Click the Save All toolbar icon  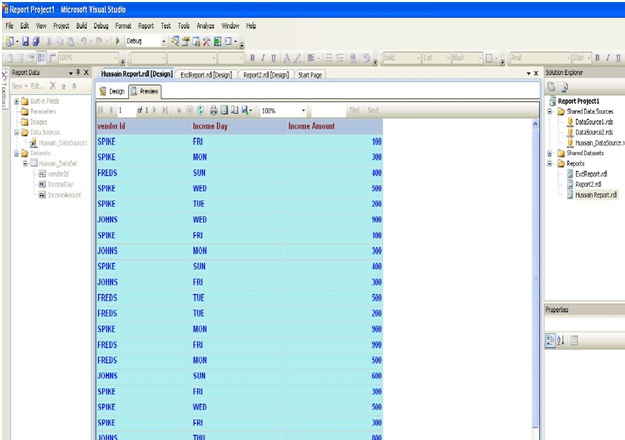[x=36, y=41]
